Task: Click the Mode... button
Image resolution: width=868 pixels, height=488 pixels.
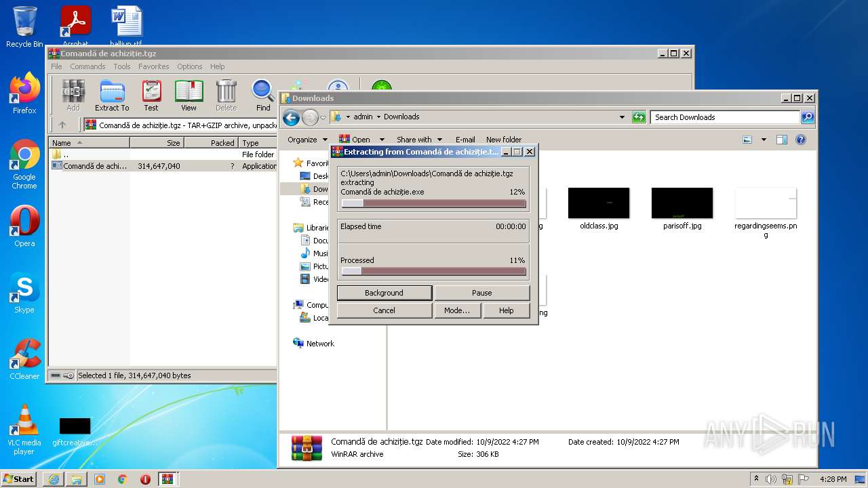Action: coord(457,310)
